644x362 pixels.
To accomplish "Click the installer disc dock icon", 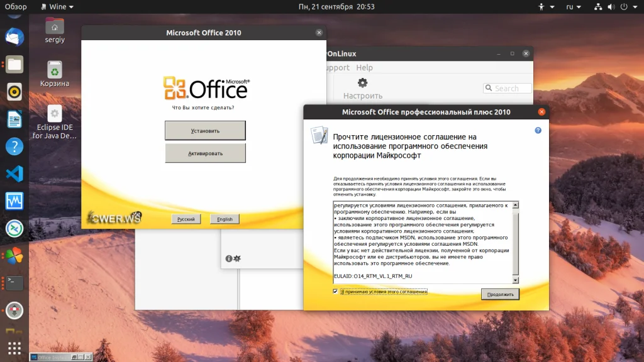I will click(14, 310).
